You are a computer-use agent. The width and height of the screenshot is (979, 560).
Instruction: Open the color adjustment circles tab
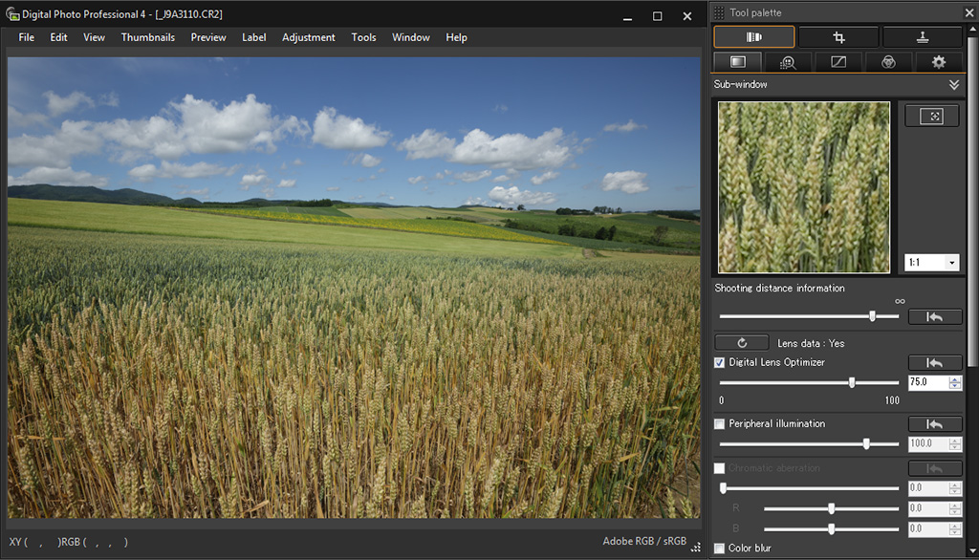coord(888,62)
